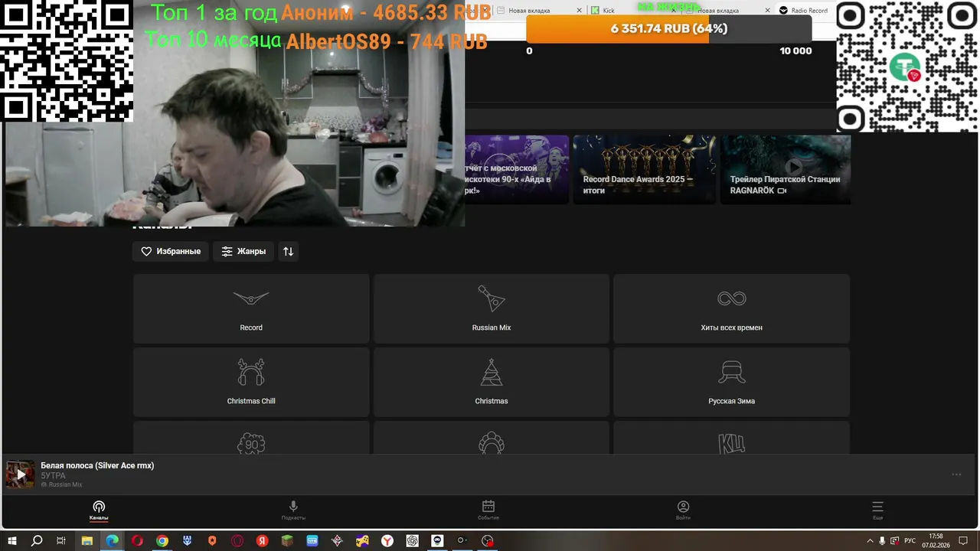Open the Opera GX dark red icon
Screen dimensions: 980x551
tap(237, 540)
